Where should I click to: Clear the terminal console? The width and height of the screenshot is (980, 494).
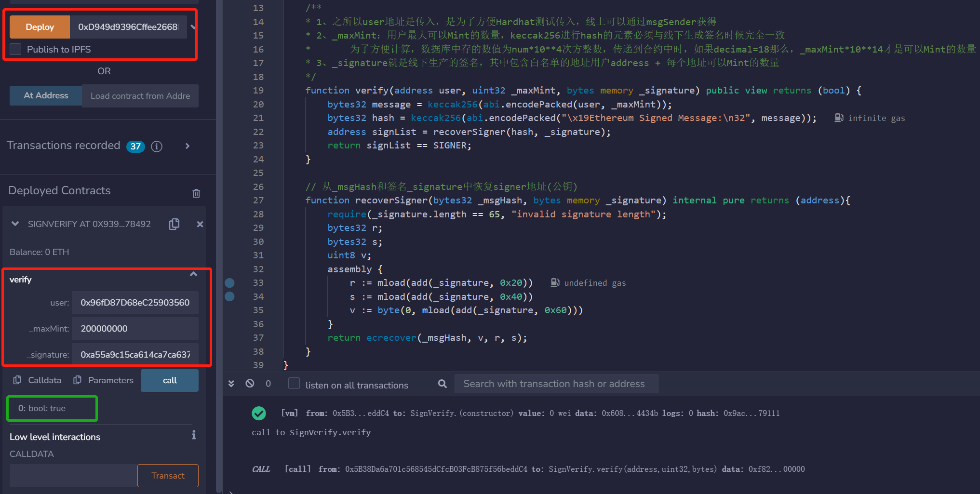tap(250, 384)
